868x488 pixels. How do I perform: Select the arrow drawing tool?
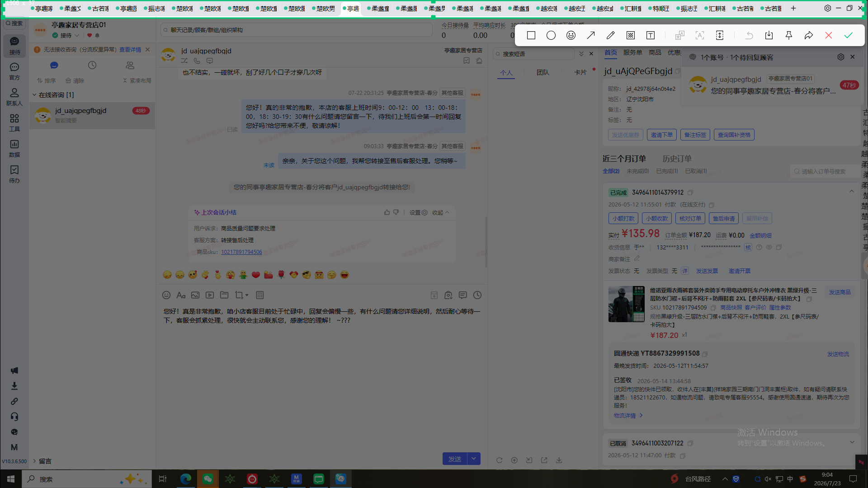(591, 35)
